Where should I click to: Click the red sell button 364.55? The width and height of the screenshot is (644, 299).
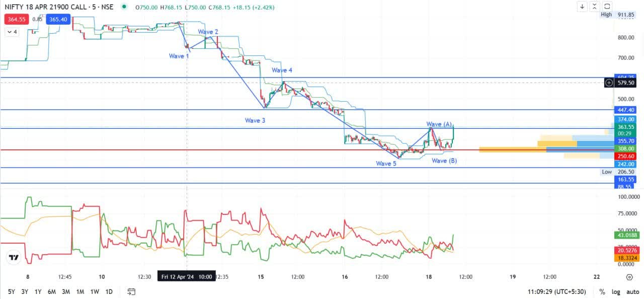[x=15, y=19]
